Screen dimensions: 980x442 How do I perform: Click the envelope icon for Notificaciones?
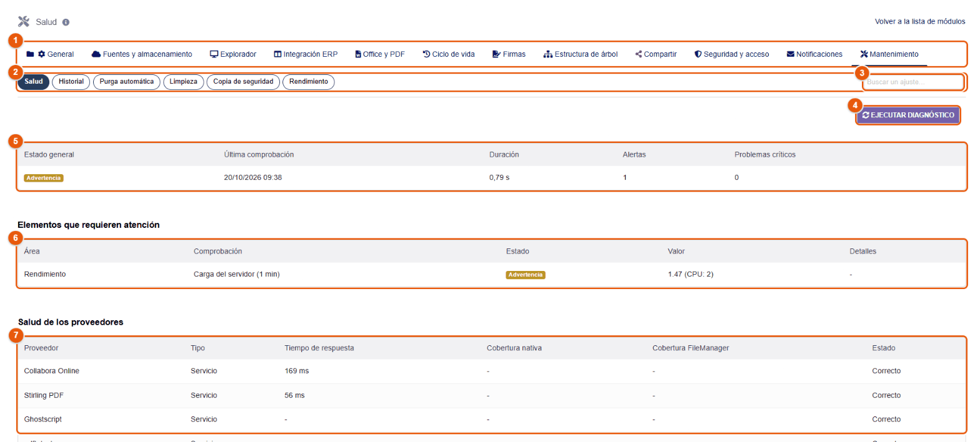pyautogui.click(x=791, y=54)
